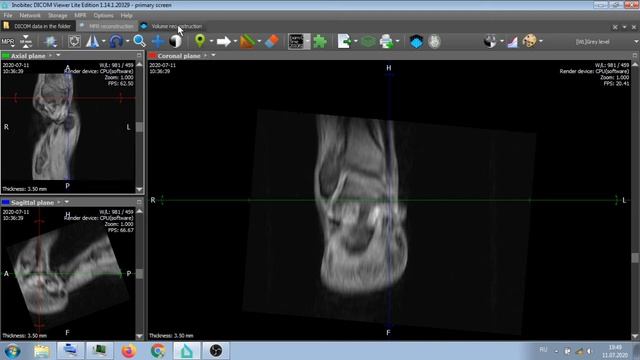Open the Network menu
This screenshot has height=360, width=640.
30,16
